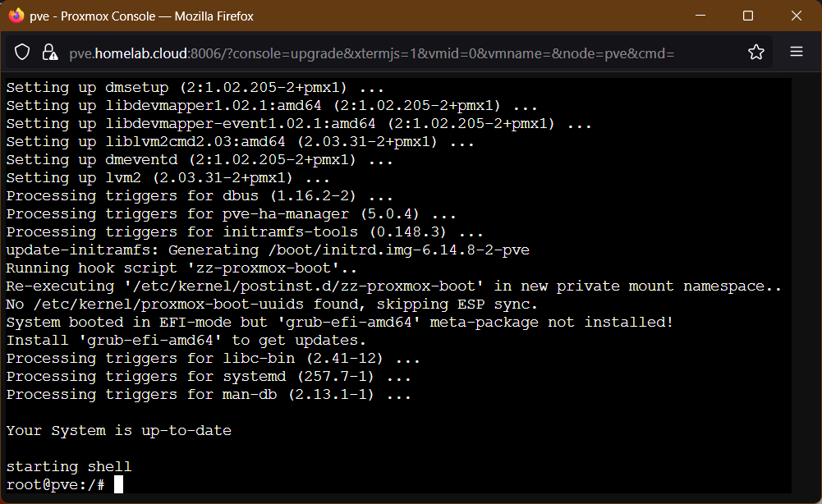Click the connection-not-secure padlock warning badge
The height and width of the screenshot is (504, 822).
[49, 52]
